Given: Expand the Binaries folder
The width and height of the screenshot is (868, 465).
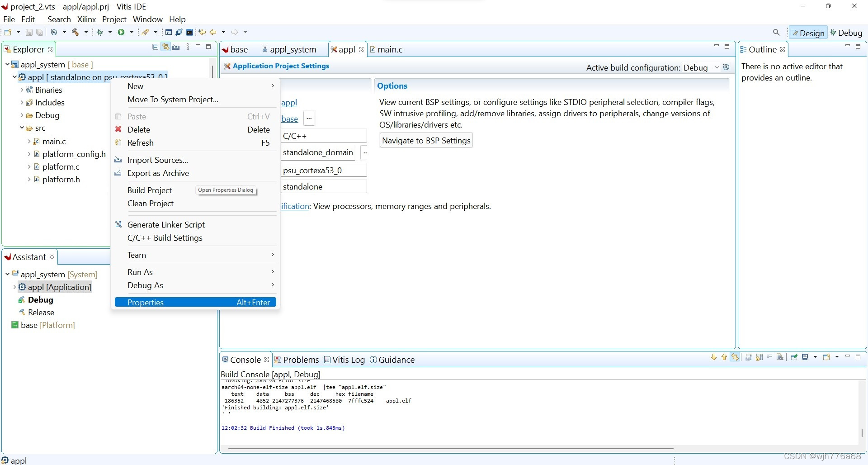Looking at the screenshot, I should pyautogui.click(x=22, y=90).
